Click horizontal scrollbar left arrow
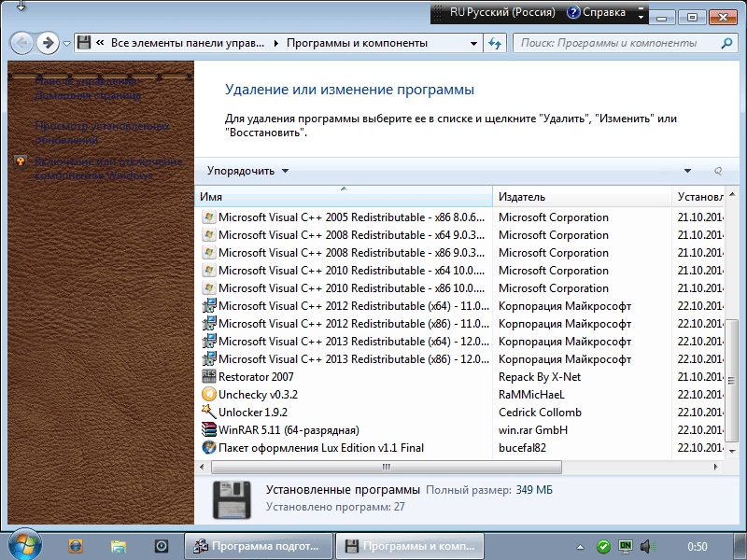 (x=202, y=468)
